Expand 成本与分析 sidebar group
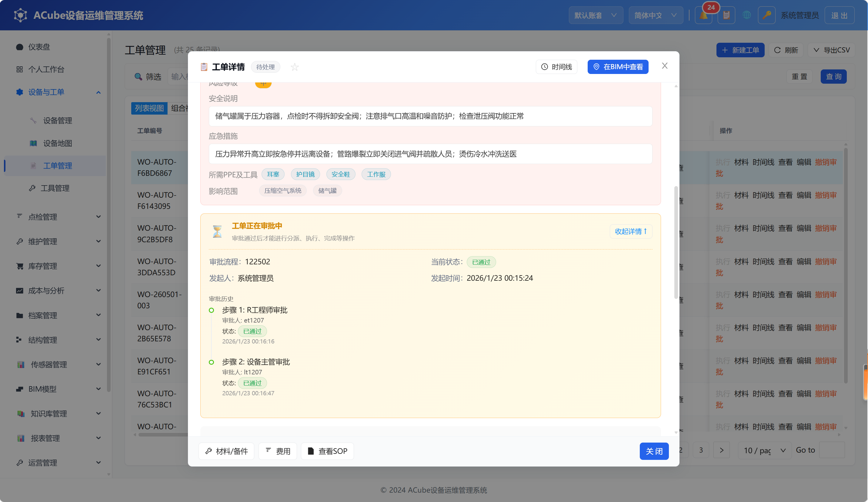This screenshot has width=868, height=502. click(x=55, y=290)
